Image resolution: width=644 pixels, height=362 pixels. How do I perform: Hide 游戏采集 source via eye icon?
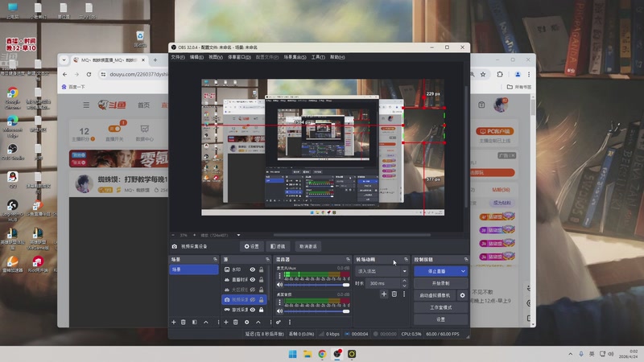(x=253, y=310)
